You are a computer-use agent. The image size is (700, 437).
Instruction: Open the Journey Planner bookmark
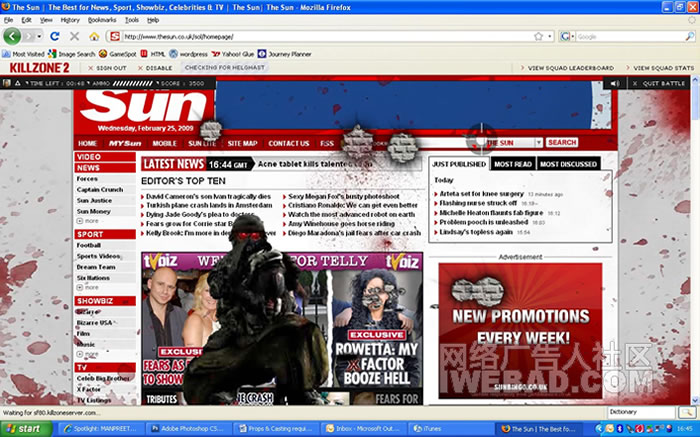click(x=284, y=54)
